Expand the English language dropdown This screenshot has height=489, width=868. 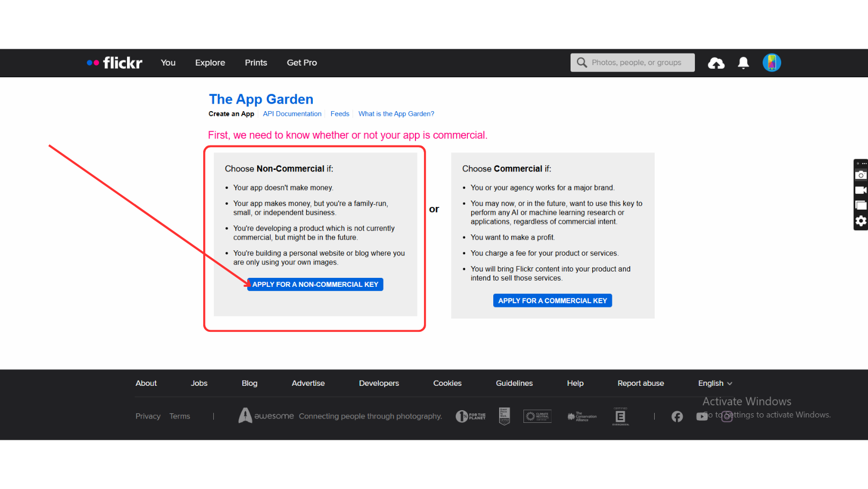click(715, 384)
